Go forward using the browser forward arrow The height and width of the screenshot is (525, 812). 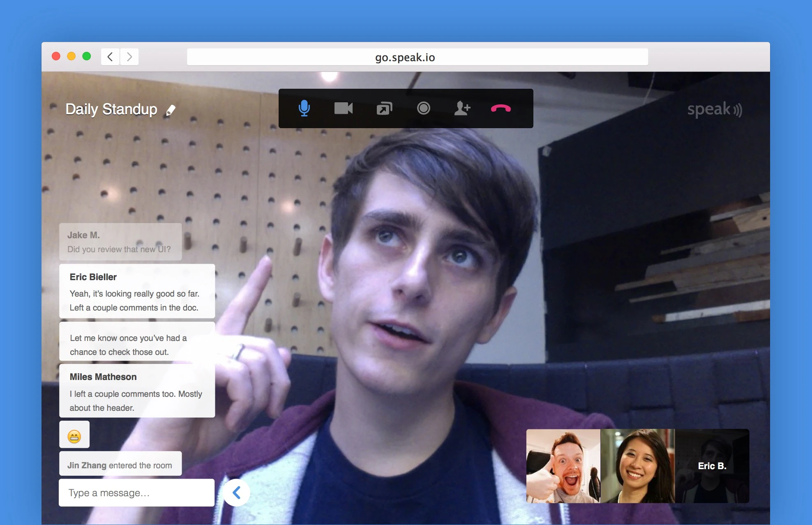click(129, 57)
